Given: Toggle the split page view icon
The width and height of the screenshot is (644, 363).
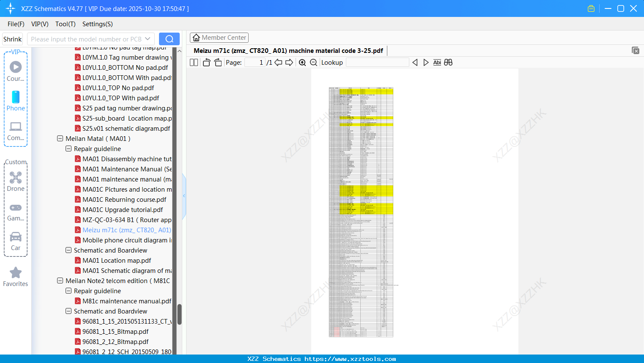Looking at the screenshot, I should (x=194, y=63).
